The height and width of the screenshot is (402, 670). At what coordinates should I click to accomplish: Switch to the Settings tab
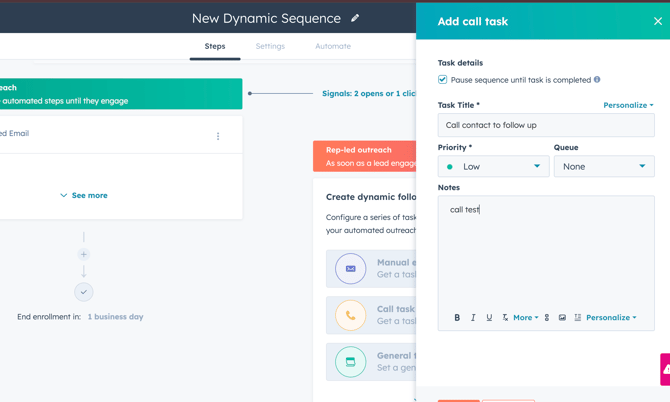point(270,46)
